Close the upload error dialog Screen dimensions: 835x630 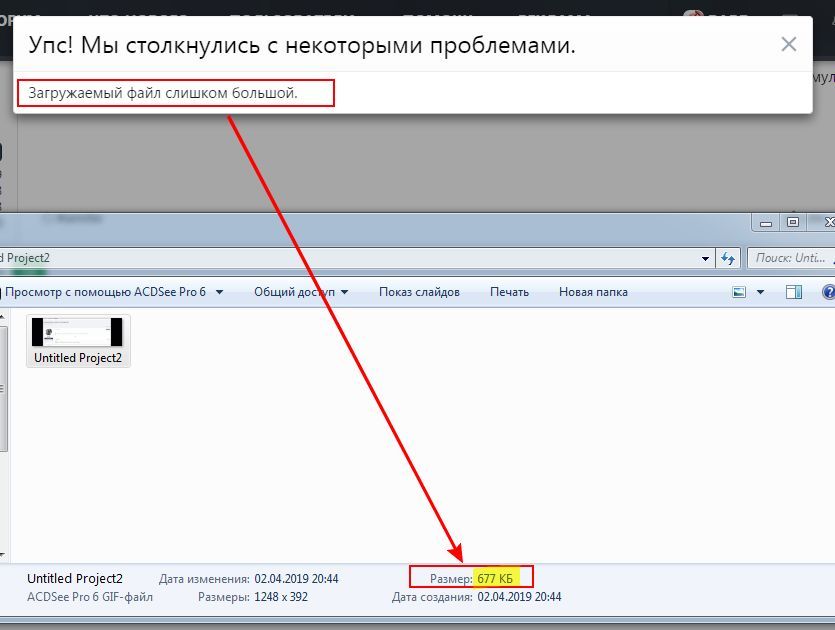[789, 44]
